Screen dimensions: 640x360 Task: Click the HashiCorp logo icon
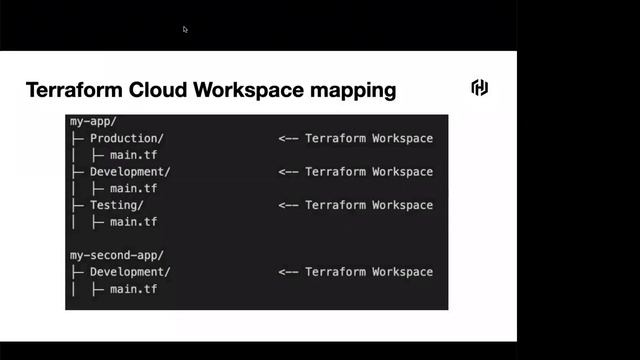[480, 87]
